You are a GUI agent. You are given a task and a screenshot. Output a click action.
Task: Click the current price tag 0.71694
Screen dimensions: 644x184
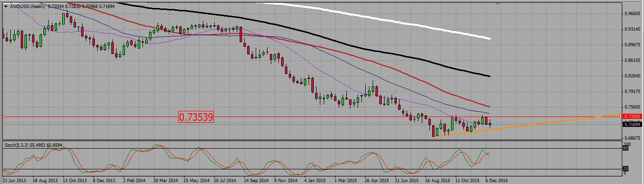[x=632, y=124]
